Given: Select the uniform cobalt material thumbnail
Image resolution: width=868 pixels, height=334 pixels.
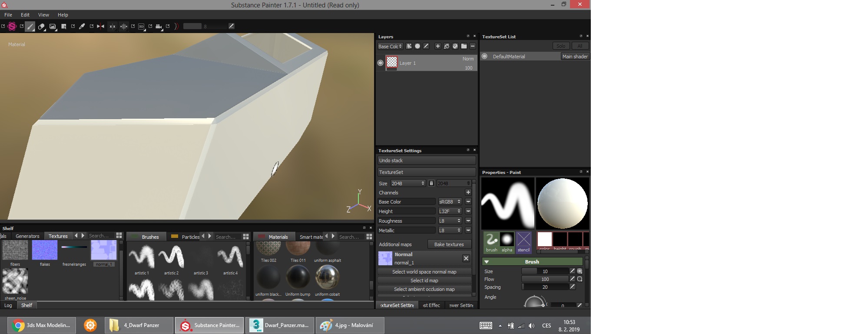Looking at the screenshot, I should point(328,277).
